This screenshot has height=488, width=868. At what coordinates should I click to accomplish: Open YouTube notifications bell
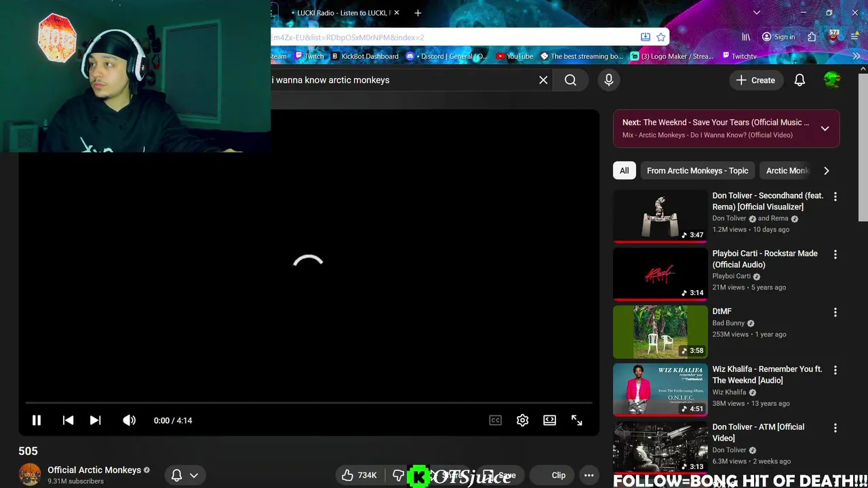[800, 80]
